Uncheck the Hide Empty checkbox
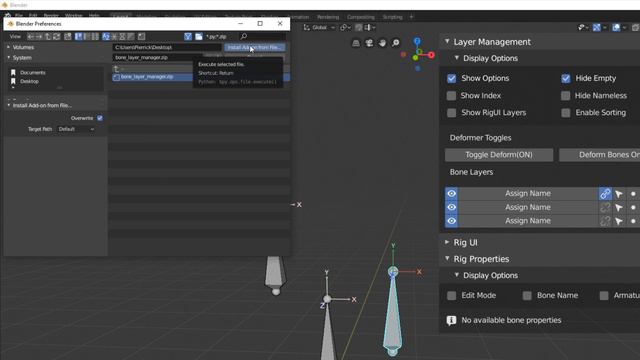Viewport: 640px width, 360px height. click(x=566, y=78)
